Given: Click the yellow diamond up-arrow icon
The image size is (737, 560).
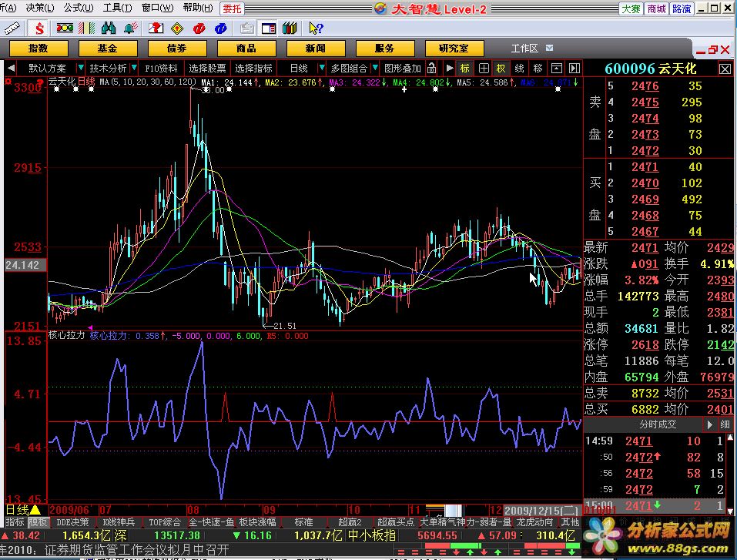Looking at the screenshot, I should [x=177, y=29].
